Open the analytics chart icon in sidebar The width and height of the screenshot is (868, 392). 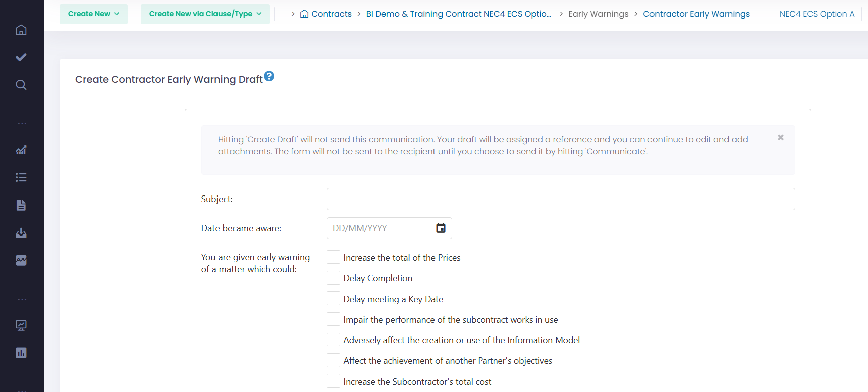[x=21, y=150]
